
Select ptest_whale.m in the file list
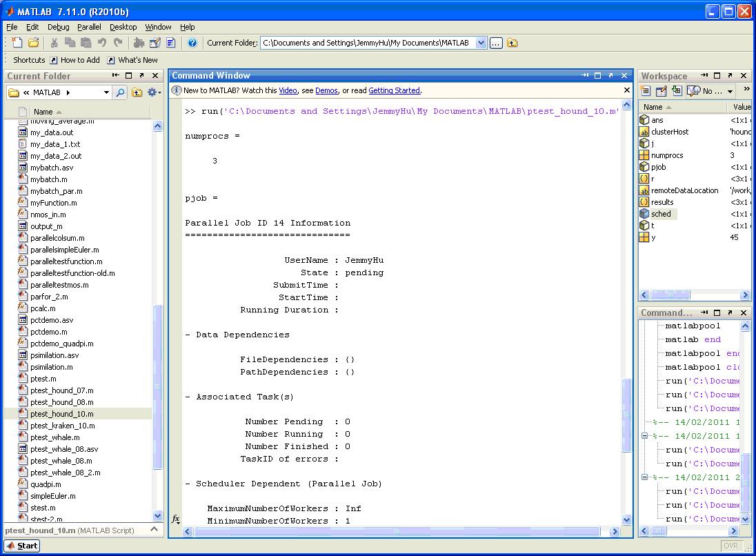coord(54,437)
